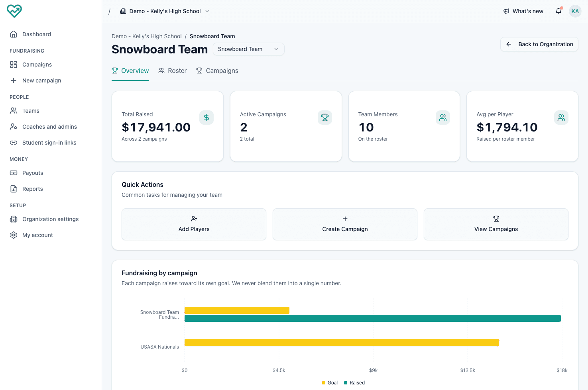The width and height of the screenshot is (588, 390).
Task: Click Demo - Kelly's High School breadcrumb link
Action: 147,36
